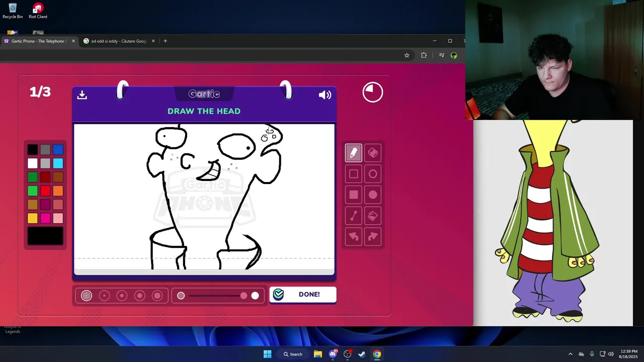Click the round countdown timer icon
The height and width of the screenshot is (362, 644).
[373, 92]
